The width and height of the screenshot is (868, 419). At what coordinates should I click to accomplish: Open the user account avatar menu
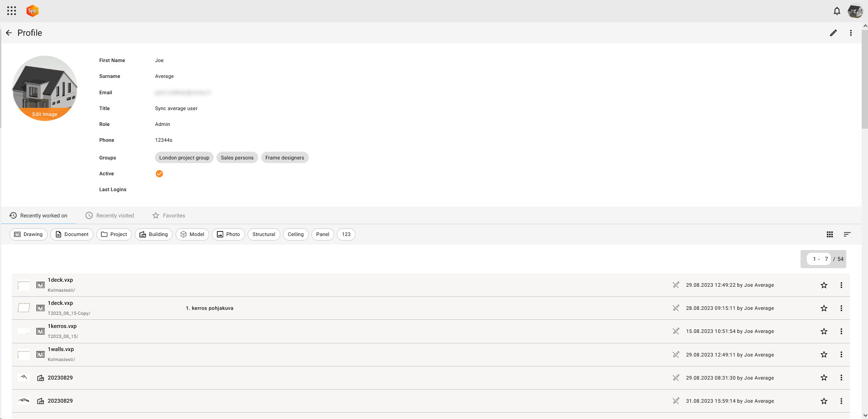tap(855, 11)
